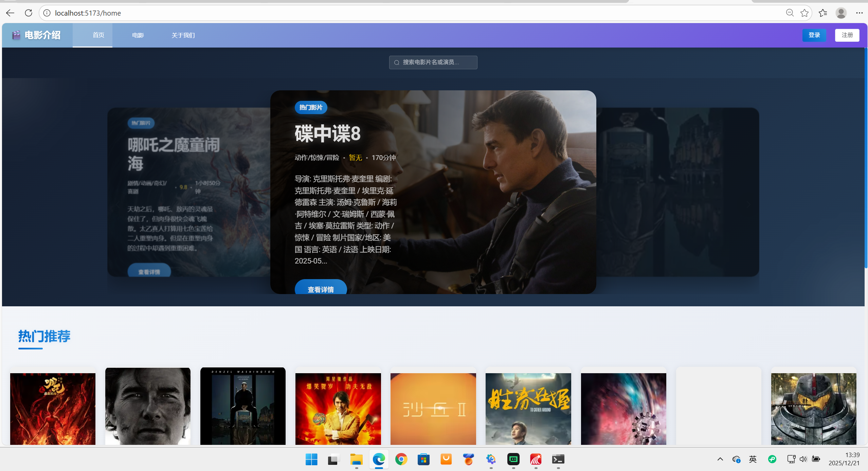868x471 pixels.
Task: Open the volume control in tray
Action: (x=803, y=459)
